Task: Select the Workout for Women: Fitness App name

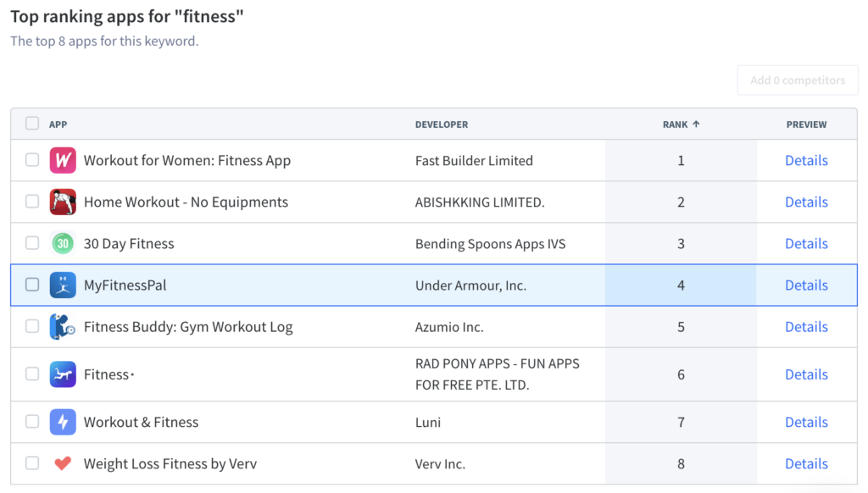Action: tap(187, 160)
